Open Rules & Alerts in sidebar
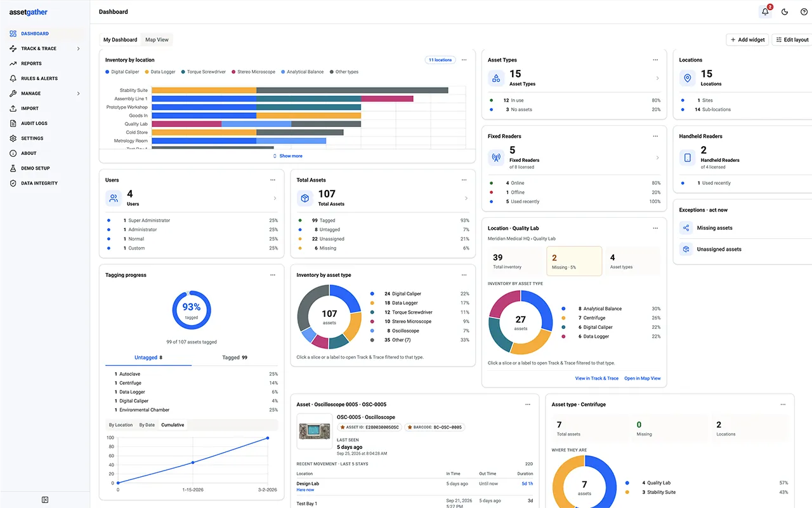Screen dimensions: 812x508 coord(44,78)
